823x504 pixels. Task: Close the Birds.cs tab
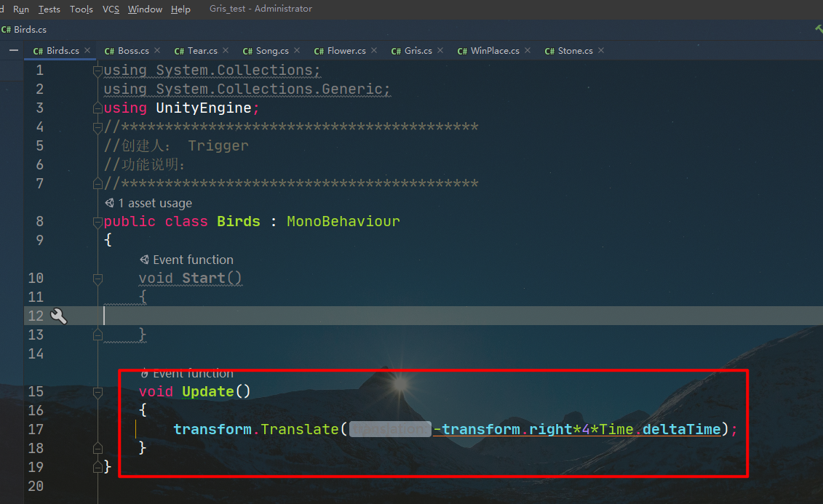[x=87, y=50]
